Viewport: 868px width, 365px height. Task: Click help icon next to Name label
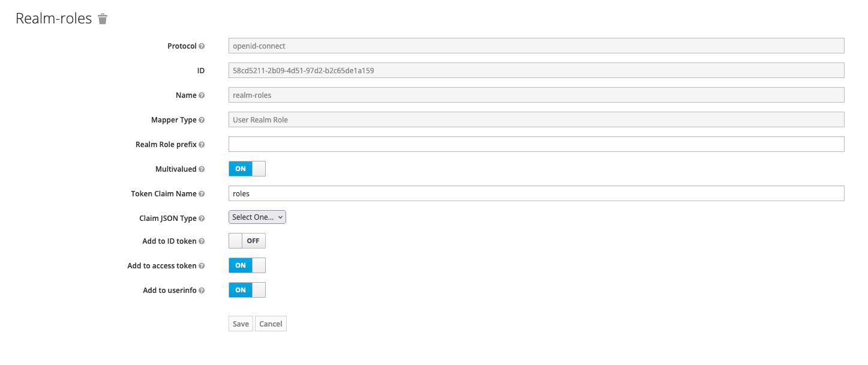coord(202,95)
